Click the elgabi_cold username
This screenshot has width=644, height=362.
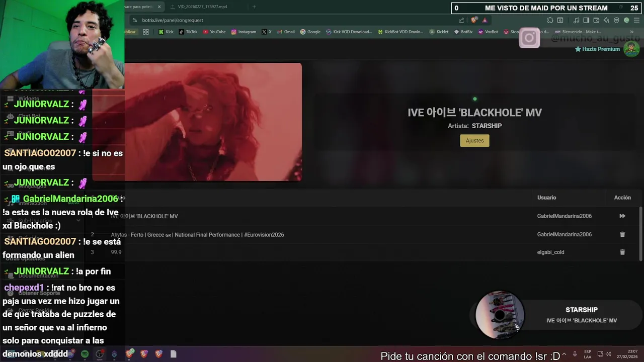click(550, 252)
